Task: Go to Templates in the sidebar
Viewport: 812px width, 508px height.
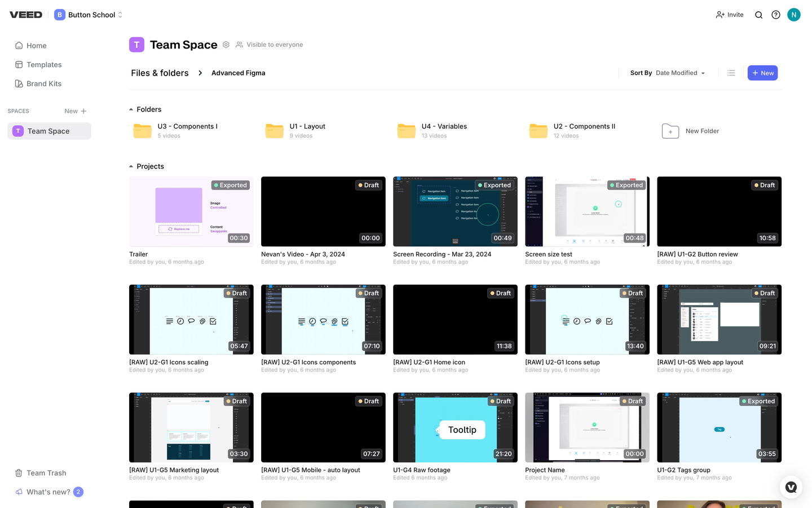Action: (x=44, y=65)
